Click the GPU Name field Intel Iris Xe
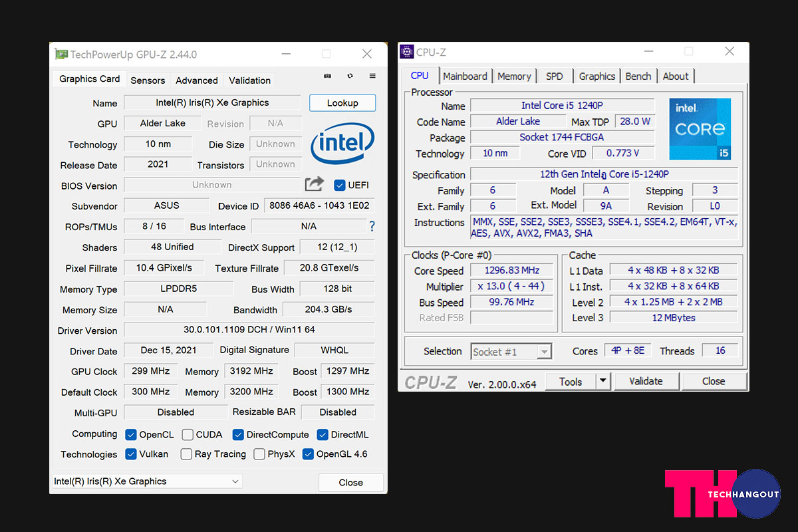The height and width of the screenshot is (532, 798). coord(213,102)
